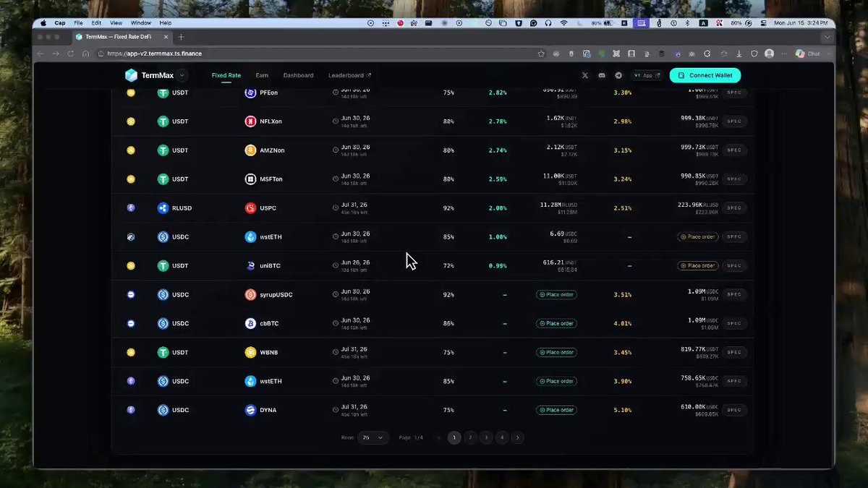Bookmark the page with the star icon
This screenshot has height=488, width=868.
pyautogui.click(x=541, y=53)
